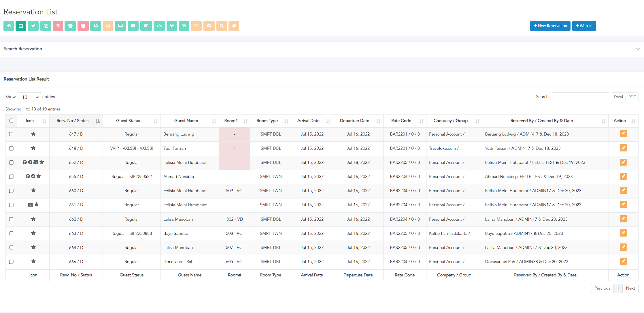644x313 pixels.
Task: Click the orange cloud upload icon
Action: (x=209, y=26)
